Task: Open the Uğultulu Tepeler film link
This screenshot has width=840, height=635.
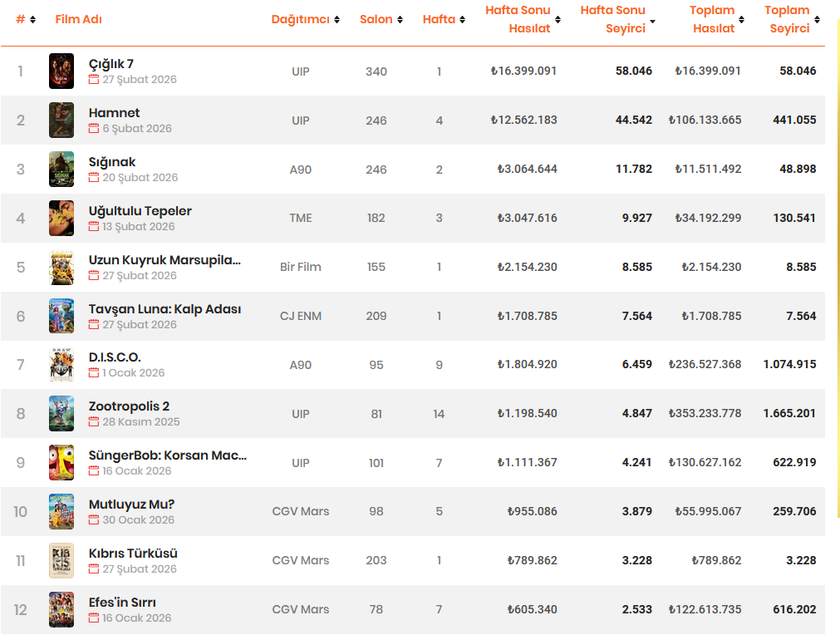Action: click(140, 211)
